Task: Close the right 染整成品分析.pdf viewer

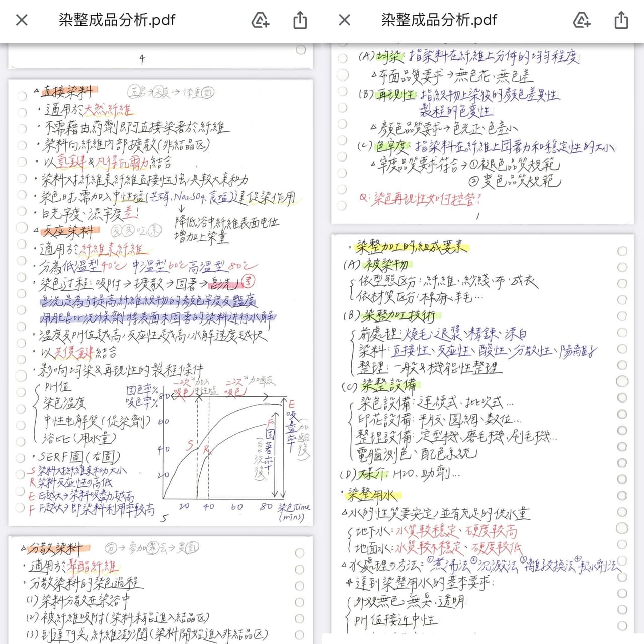Action: (345, 20)
